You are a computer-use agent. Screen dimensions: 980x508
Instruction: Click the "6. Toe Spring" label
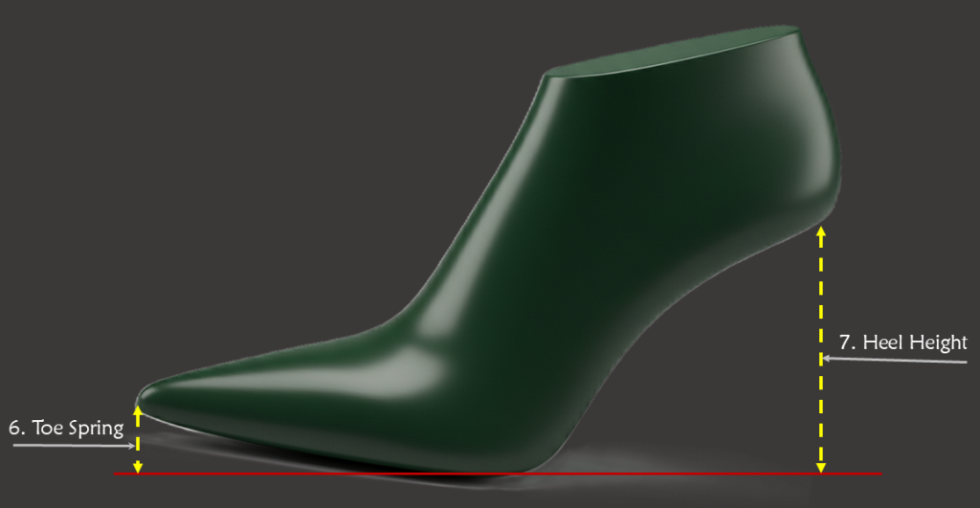pyautogui.click(x=66, y=429)
